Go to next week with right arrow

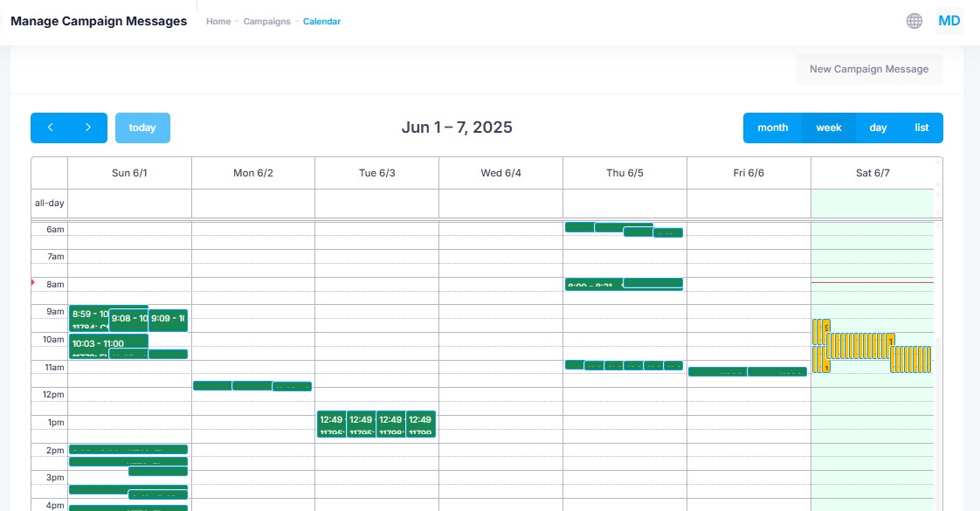(88, 128)
